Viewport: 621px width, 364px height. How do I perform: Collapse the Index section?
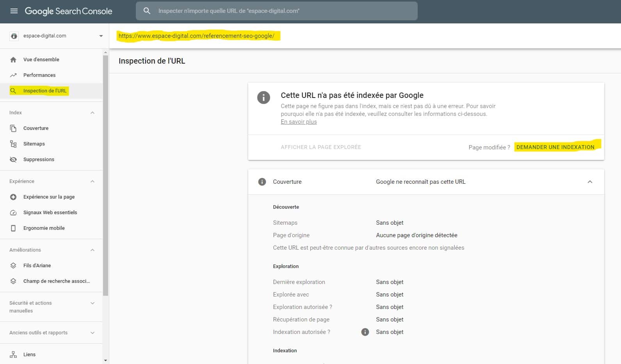click(x=93, y=113)
